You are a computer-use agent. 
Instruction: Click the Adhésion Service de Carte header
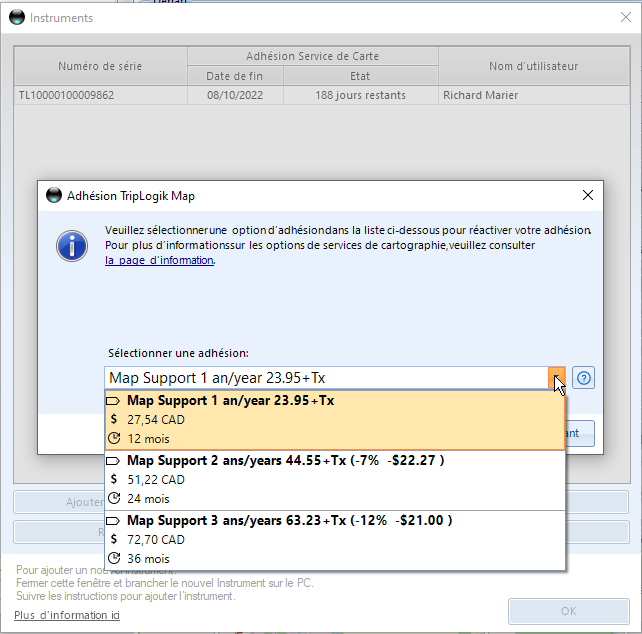pos(313,56)
